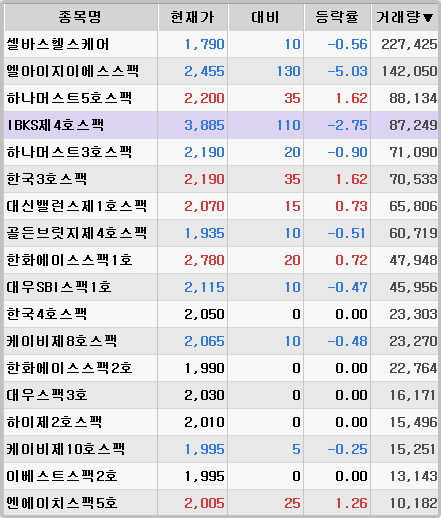
Task: Select the 한화에이스스팩2호 stock name
Action: [x=69, y=368]
